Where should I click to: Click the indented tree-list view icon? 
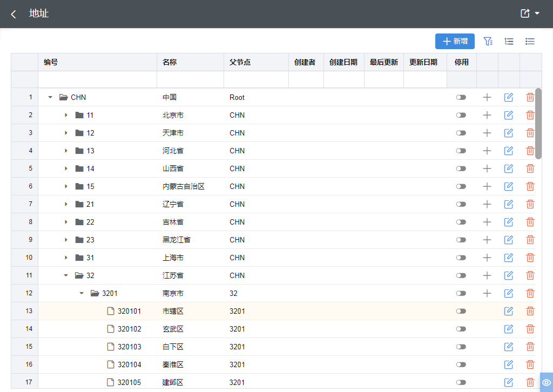[509, 42]
